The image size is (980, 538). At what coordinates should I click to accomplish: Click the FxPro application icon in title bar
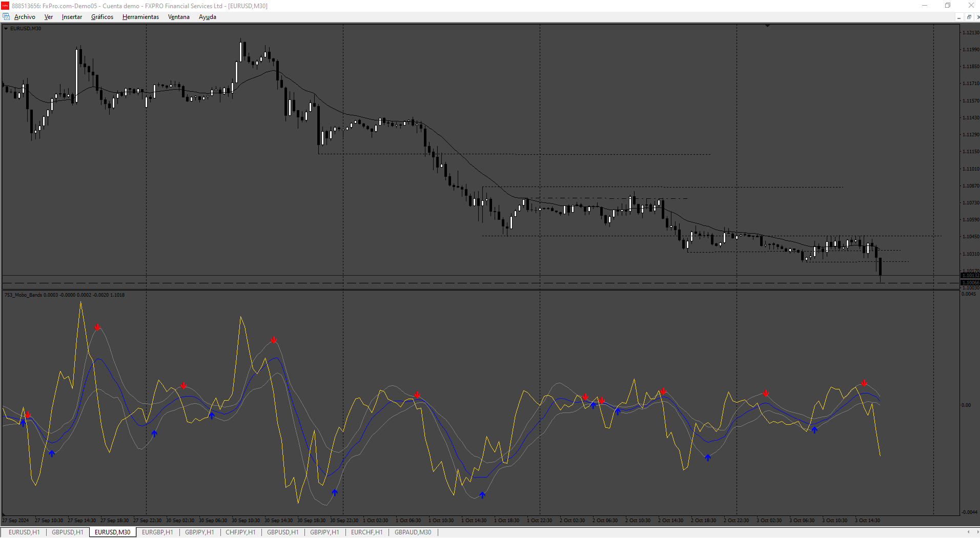pyautogui.click(x=5, y=6)
